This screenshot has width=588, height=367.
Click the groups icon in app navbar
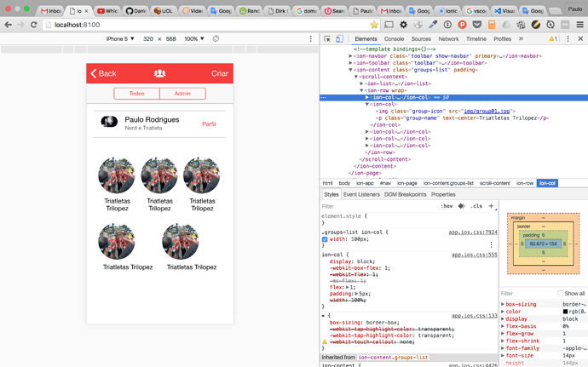[x=159, y=73]
